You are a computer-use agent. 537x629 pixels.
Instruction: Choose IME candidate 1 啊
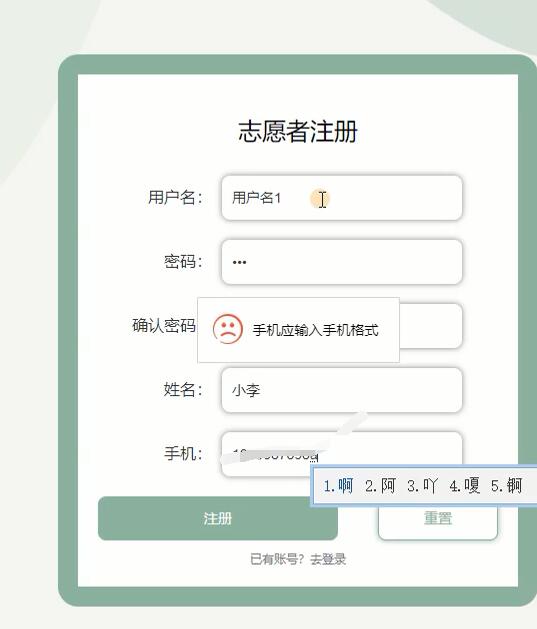tap(338, 486)
